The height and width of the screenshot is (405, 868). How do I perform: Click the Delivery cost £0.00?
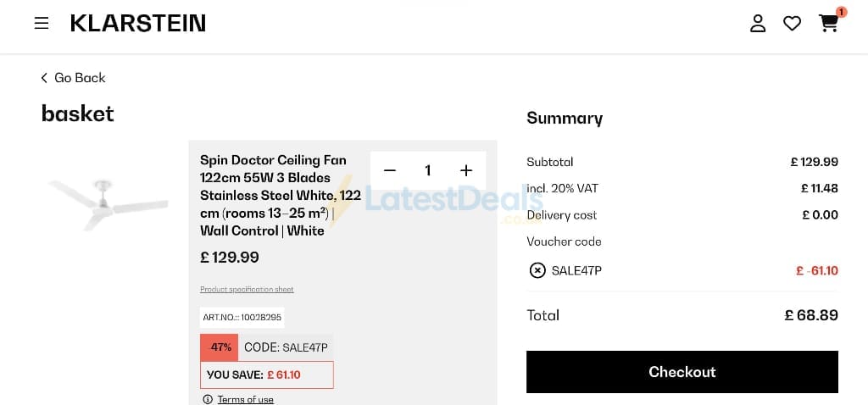820,214
